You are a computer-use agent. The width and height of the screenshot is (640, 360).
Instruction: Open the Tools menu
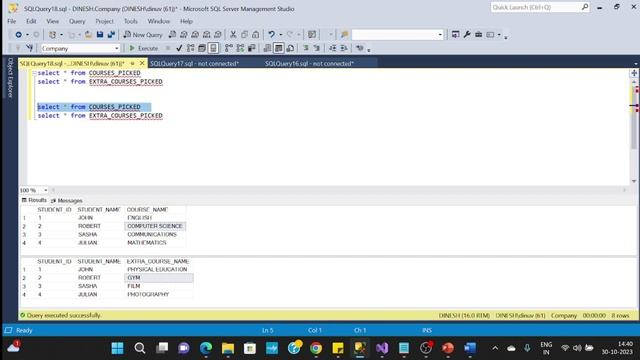click(x=131, y=21)
